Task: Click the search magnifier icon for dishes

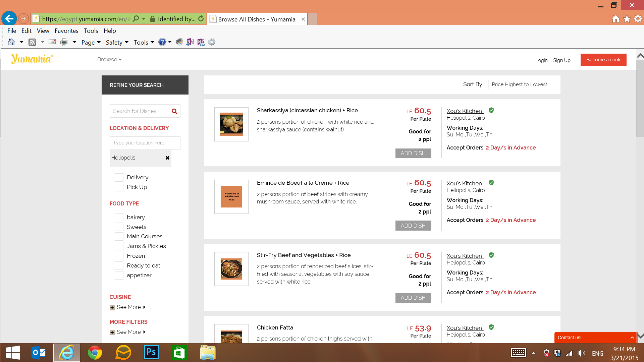Action: [x=174, y=111]
